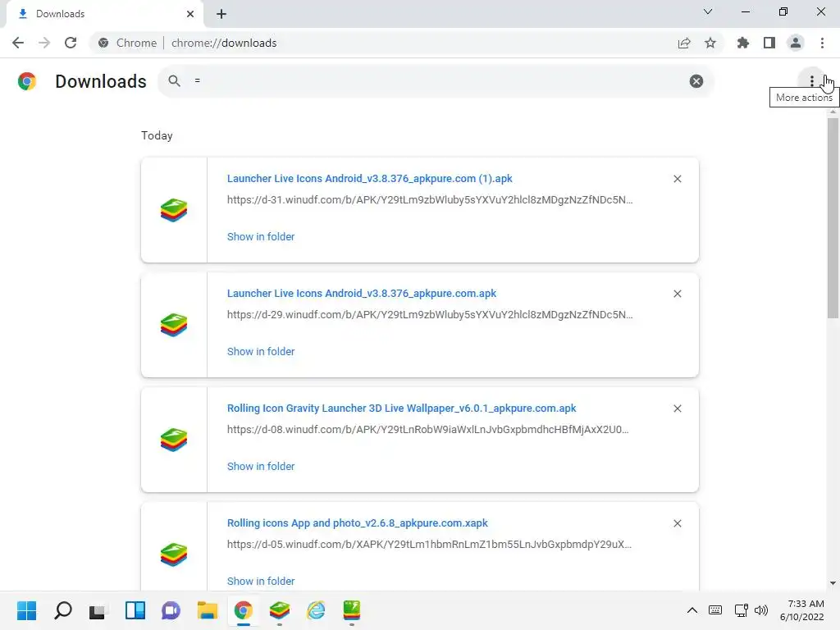840x630 pixels.
Task: Open Chrome's customize and control menu
Action: tap(822, 43)
